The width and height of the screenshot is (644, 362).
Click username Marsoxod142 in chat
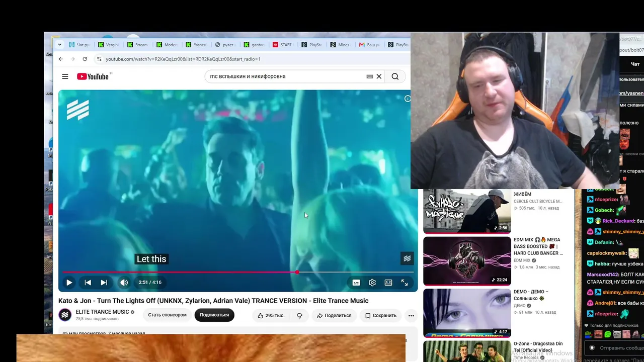(603, 275)
